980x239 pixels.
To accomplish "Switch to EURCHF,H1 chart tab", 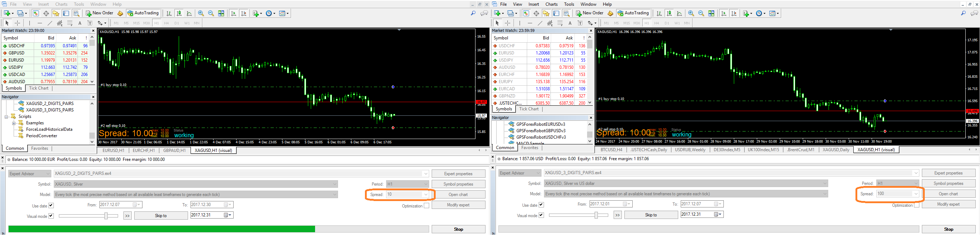I will click(x=144, y=150).
